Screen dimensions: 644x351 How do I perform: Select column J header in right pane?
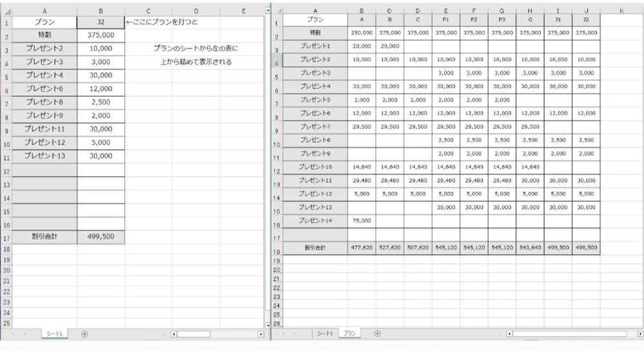coord(586,10)
